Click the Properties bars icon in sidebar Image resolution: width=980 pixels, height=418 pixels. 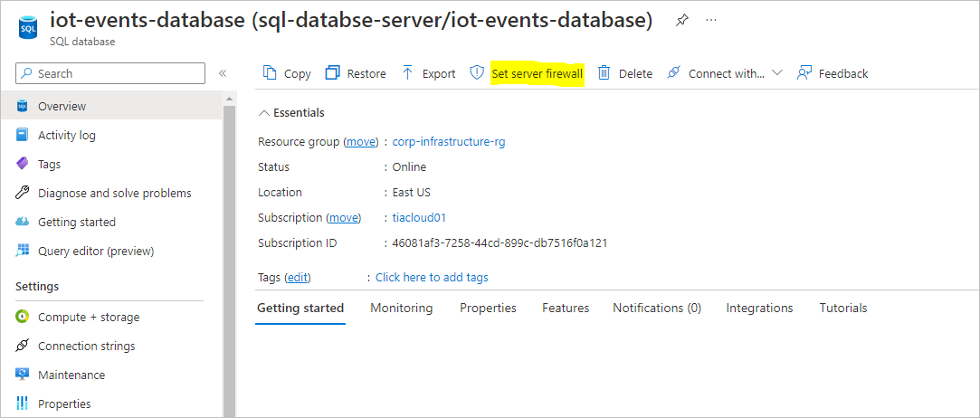(23, 404)
